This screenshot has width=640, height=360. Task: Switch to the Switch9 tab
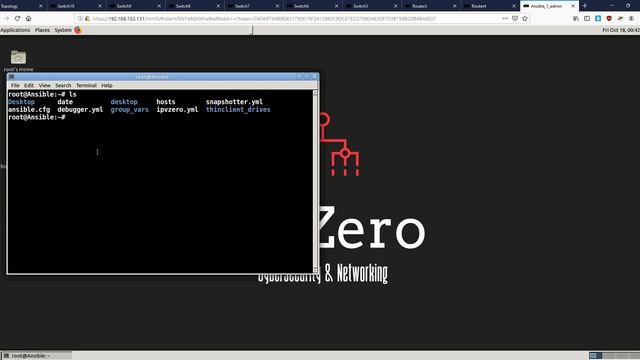[135, 6]
